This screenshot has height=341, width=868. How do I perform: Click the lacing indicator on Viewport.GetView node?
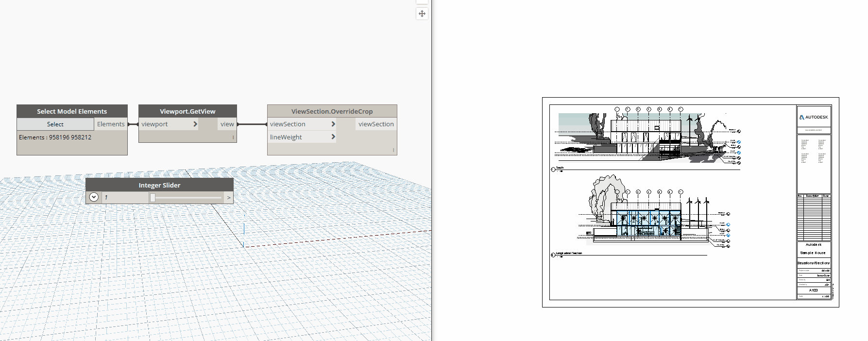pyautogui.click(x=233, y=137)
